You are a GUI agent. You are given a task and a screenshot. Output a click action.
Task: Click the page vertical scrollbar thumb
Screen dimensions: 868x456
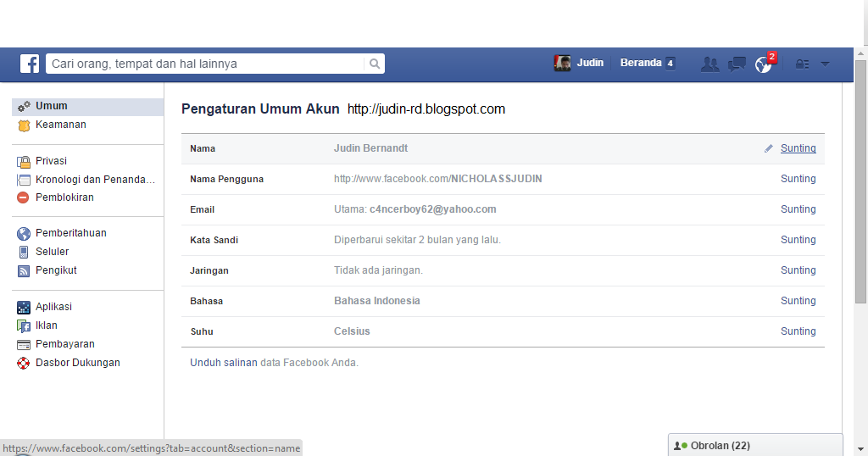pos(860,181)
